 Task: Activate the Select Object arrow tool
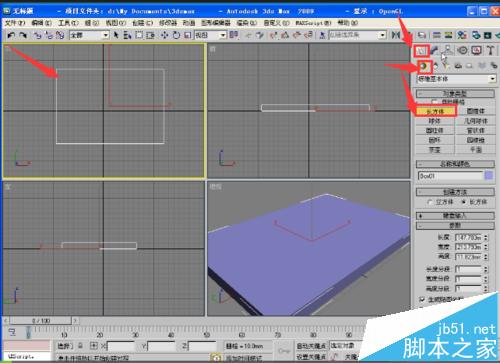(116, 35)
